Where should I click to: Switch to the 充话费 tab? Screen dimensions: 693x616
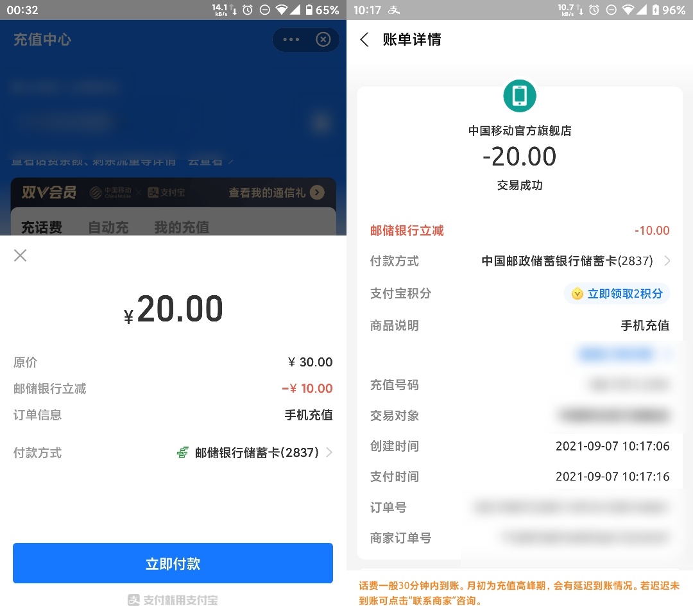coord(42,227)
